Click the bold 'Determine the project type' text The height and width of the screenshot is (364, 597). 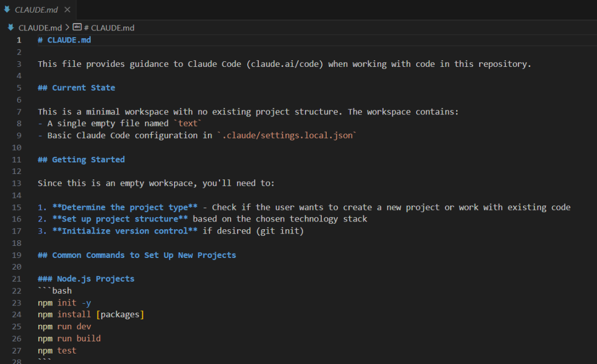tap(125, 208)
